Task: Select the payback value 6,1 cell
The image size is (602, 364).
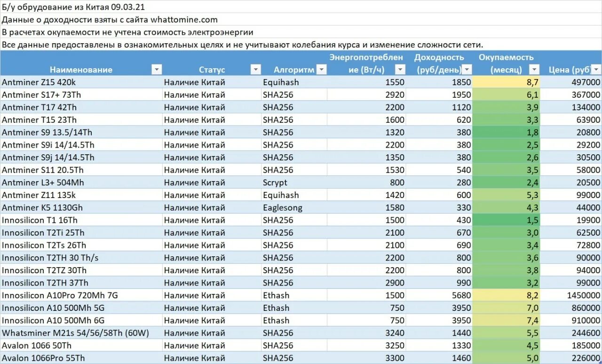Action: click(x=506, y=95)
